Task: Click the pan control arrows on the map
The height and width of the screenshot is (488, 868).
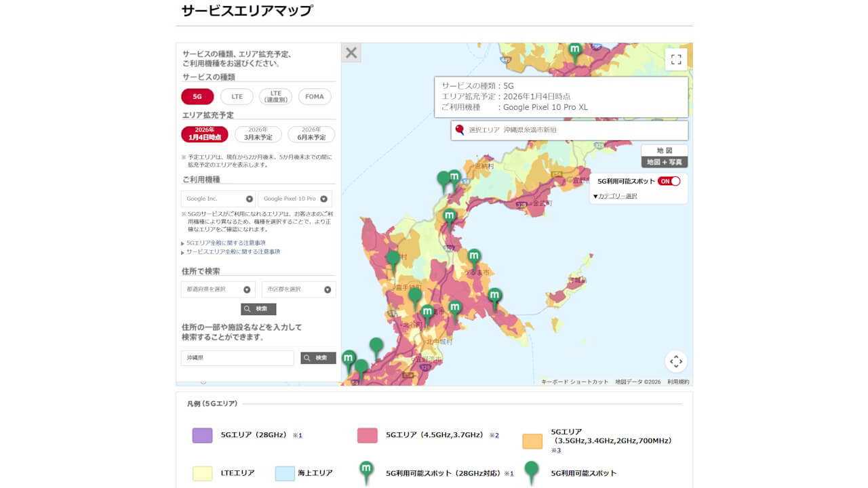Action: tap(675, 362)
